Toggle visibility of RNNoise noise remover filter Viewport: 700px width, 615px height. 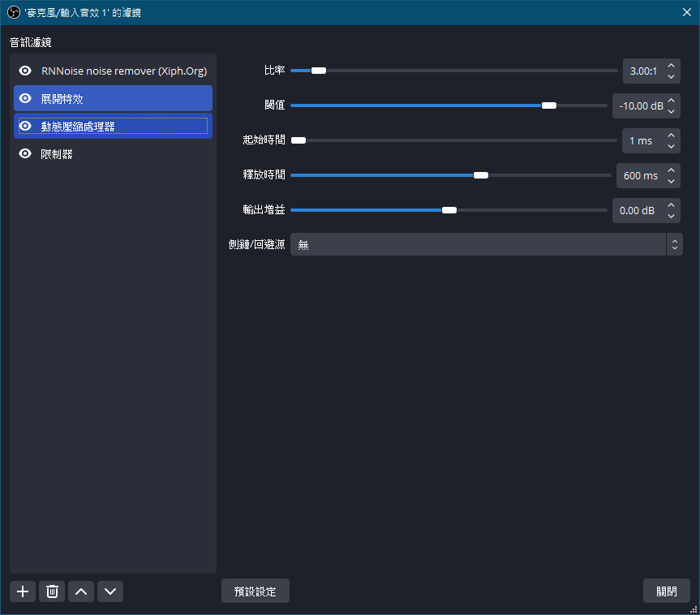point(25,71)
